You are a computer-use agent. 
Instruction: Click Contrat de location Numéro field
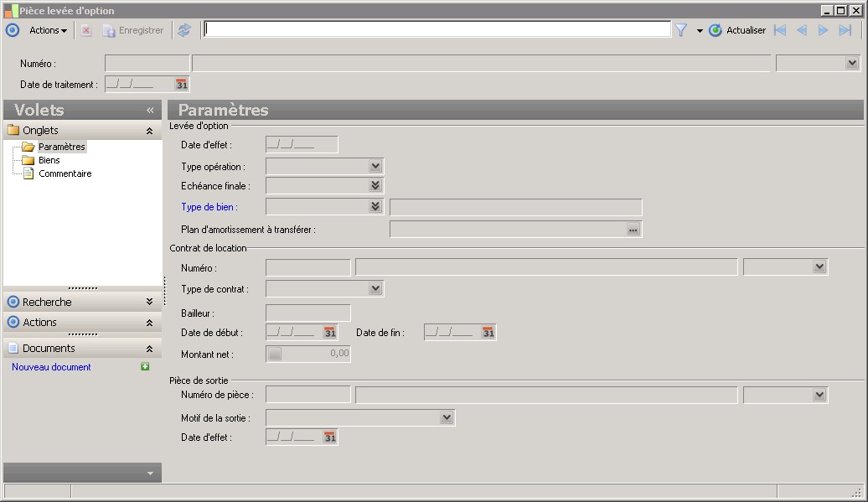pyautogui.click(x=307, y=267)
